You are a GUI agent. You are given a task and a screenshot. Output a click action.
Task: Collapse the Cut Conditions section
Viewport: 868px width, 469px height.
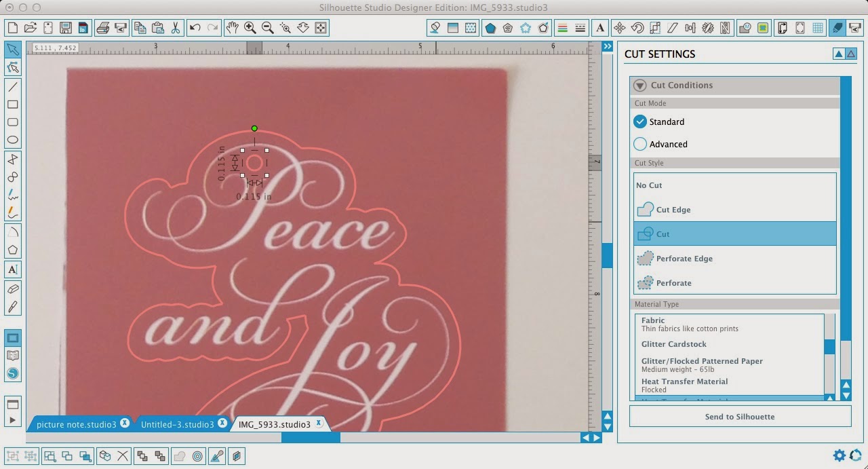pos(639,86)
